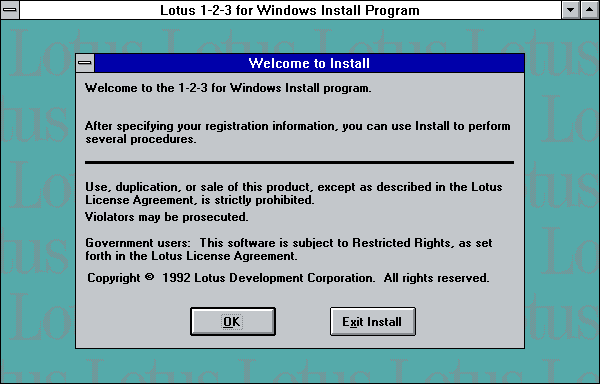Open the Lotus Install Program window control menu

10,10
